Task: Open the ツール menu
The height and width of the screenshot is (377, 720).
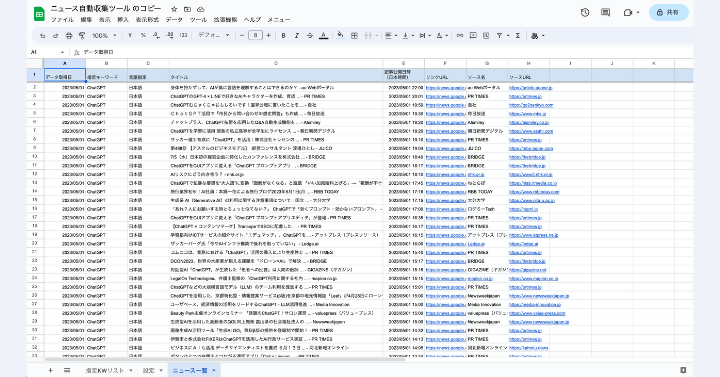Action: pyautogui.click(x=198, y=20)
